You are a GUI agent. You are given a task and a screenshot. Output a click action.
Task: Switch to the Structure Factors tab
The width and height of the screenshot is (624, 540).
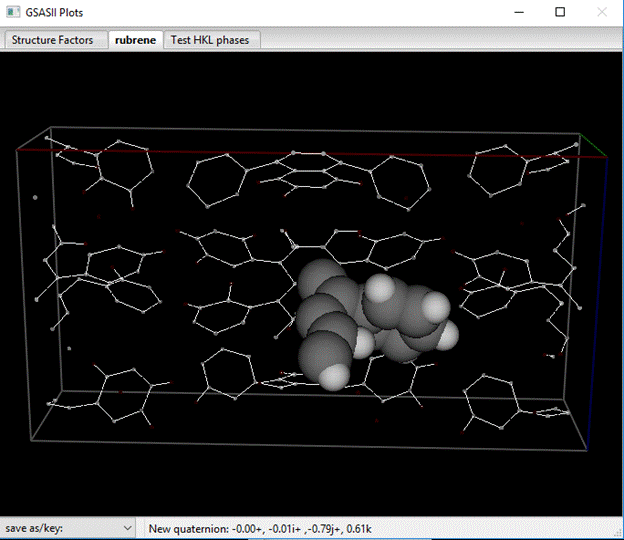53,40
